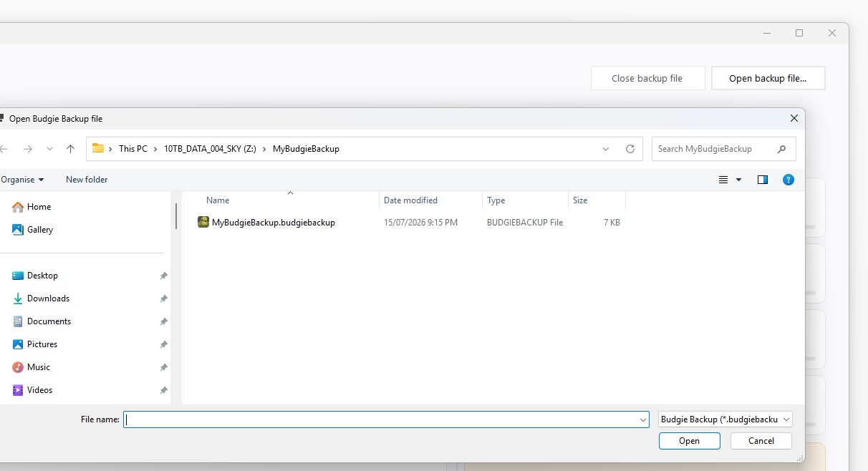The image size is (868, 471).
Task: Select 10TB_DATA_004_SKY (Z:) breadcrumb
Action: [210, 149]
